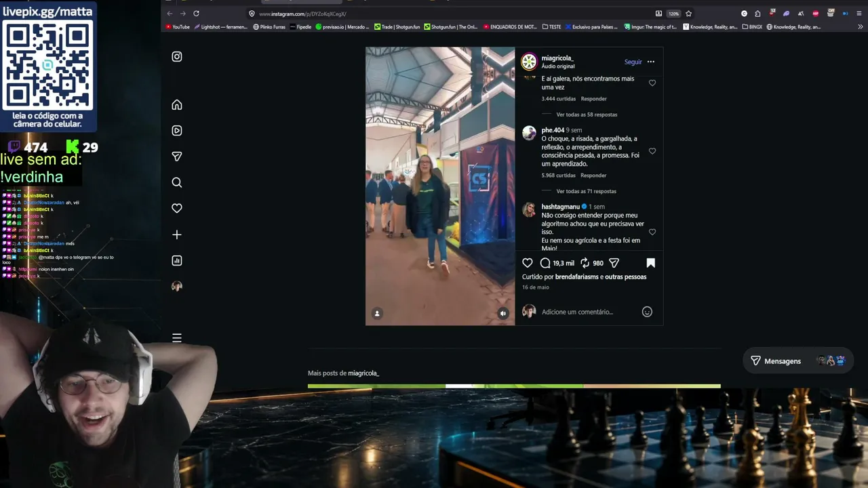This screenshot has height=488, width=868.
Task: Open the Trade | Shotgun.fun bookmark
Action: [x=397, y=27]
